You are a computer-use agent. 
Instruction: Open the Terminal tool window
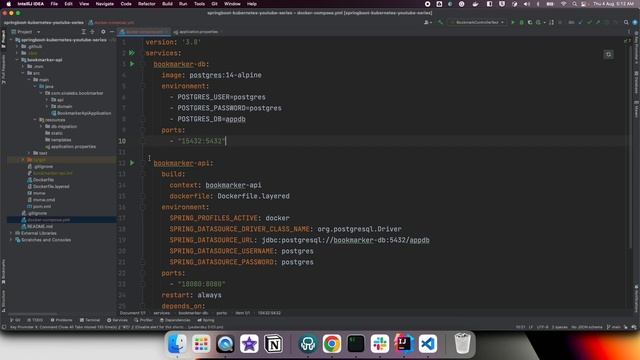click(x=90, y=320)
